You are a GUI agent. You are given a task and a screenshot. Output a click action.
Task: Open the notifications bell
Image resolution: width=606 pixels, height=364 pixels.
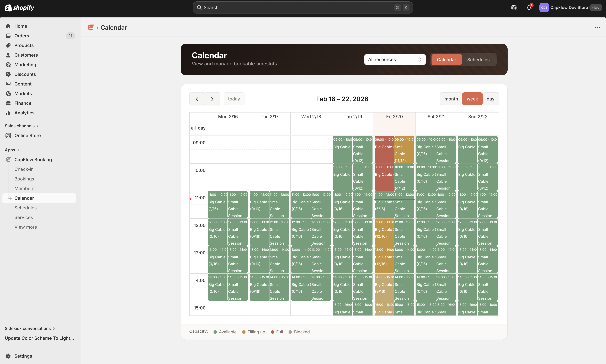tap(529, 7)
